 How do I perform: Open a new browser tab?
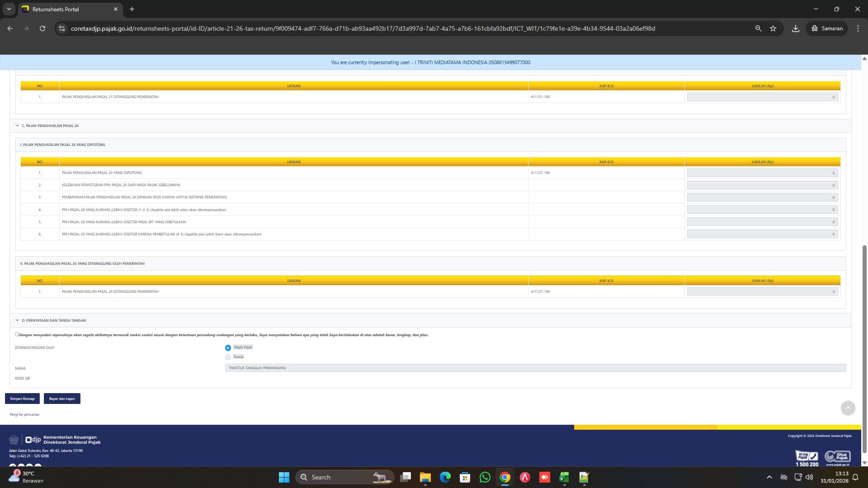coord(132,9)
